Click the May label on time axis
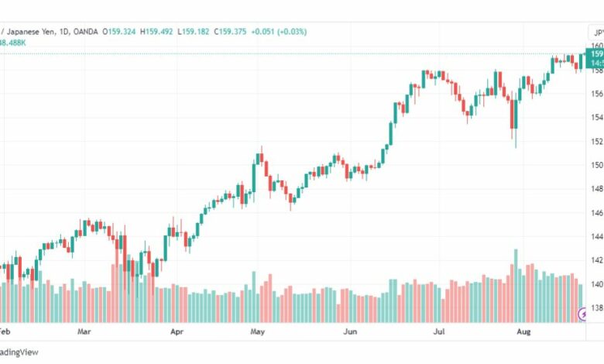Screen dimensions: 604x364 coord(257,331)
